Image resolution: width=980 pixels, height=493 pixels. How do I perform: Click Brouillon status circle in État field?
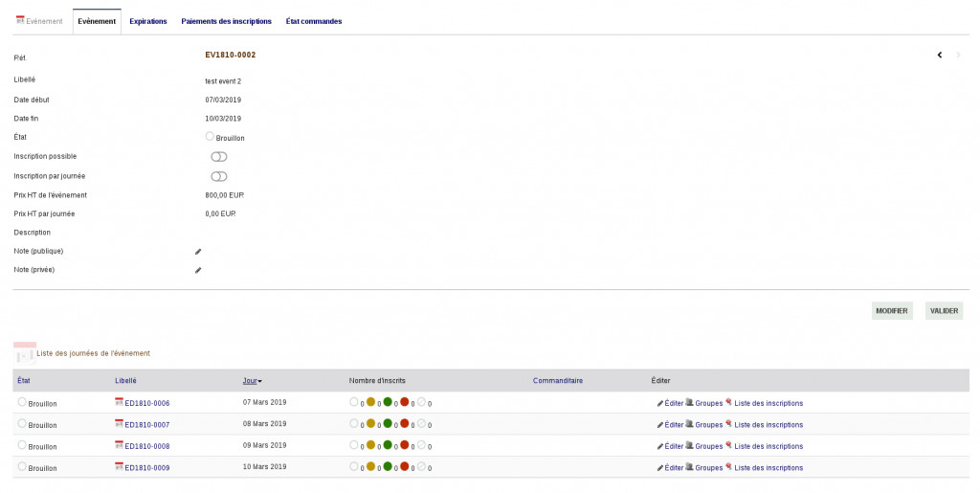[210, 137]
